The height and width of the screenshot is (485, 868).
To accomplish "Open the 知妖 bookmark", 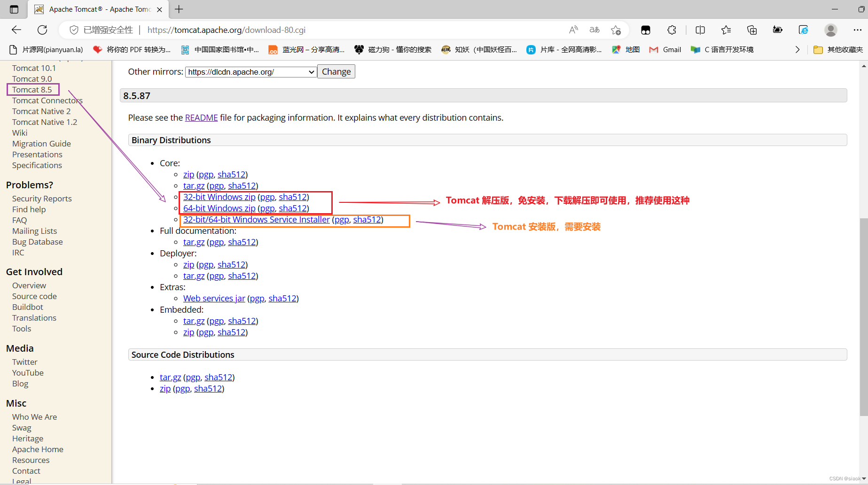I will pos(479,50).
